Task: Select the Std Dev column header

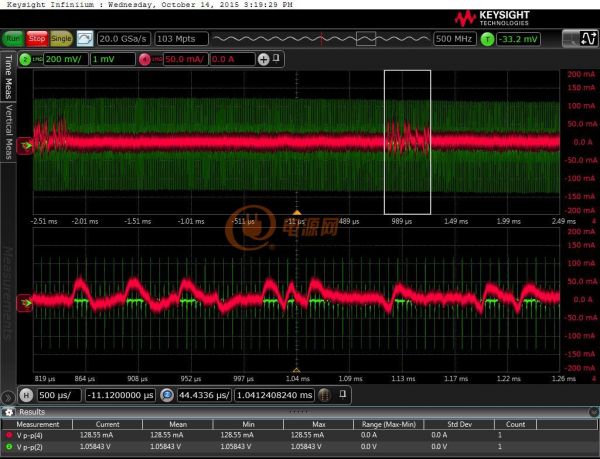Action: (x=459, y=424)
